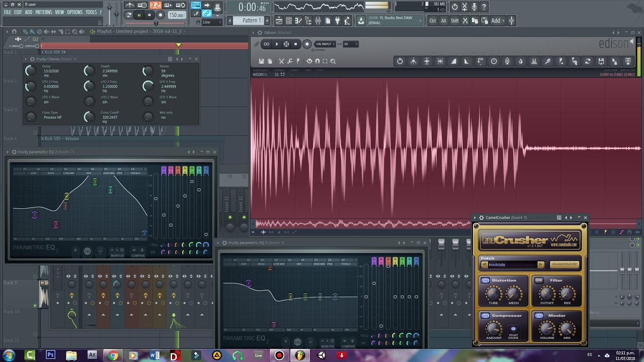Open the FILE menu
The image size is (644, 362).
click(x=8, y=12)
